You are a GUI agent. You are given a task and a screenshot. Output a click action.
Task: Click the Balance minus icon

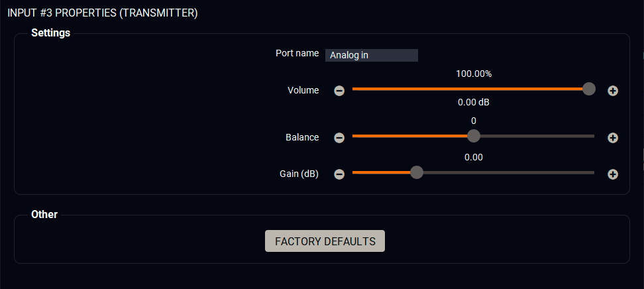tap(339, 138)
